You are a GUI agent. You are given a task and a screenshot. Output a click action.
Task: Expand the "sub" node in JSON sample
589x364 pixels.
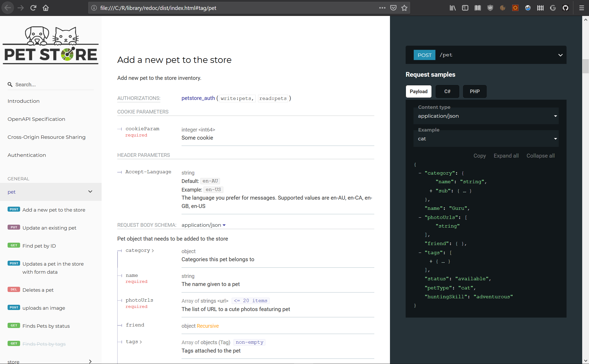[431, 191]
